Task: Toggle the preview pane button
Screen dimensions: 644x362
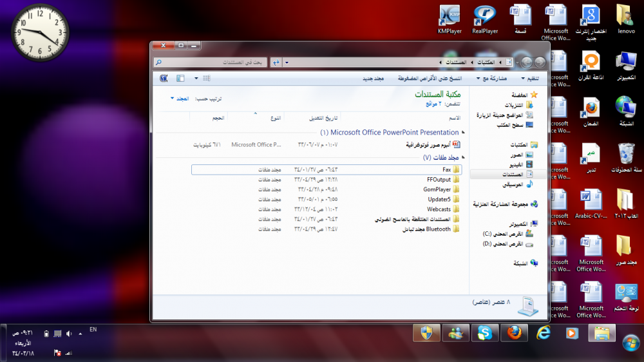Action: click(x=180, y=78)
